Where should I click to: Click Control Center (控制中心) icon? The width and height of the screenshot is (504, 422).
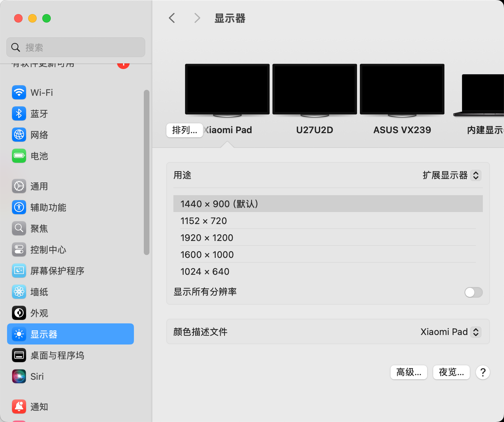coord(19,250)
